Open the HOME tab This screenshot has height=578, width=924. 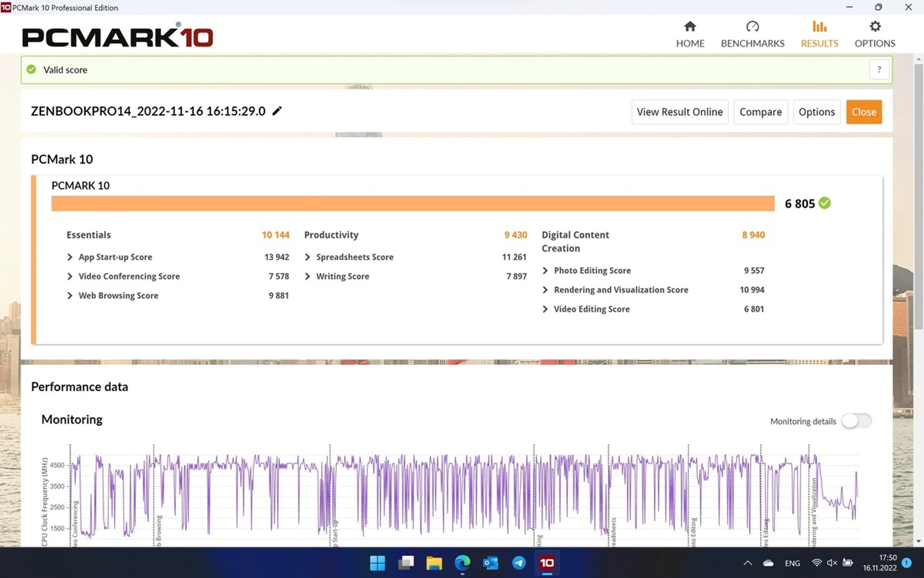click(x=690, y=34)
